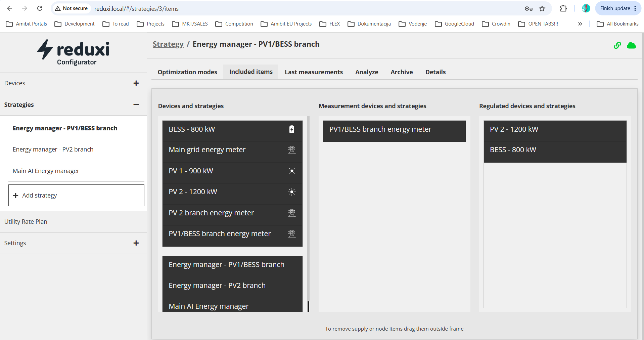Select Energy manager - PV1/BESS branch in Devices list
This screenshot has width=644, height=340.
[232, 267]
